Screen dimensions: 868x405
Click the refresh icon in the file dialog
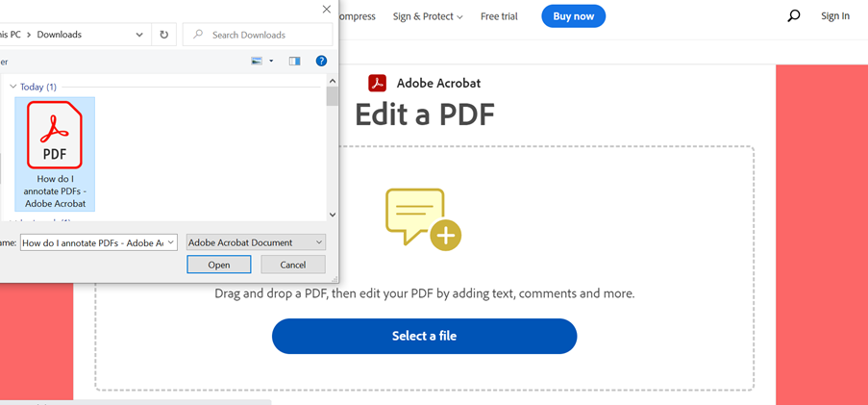[163, 35]
